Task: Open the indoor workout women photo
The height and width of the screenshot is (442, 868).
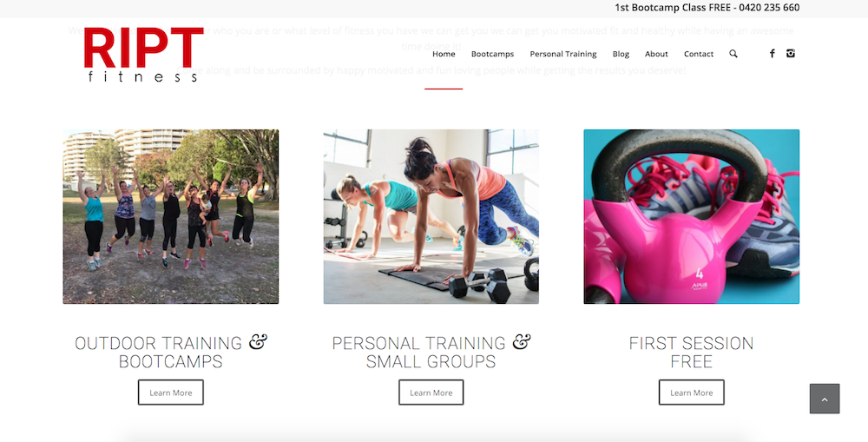Action: click(431, 216)
